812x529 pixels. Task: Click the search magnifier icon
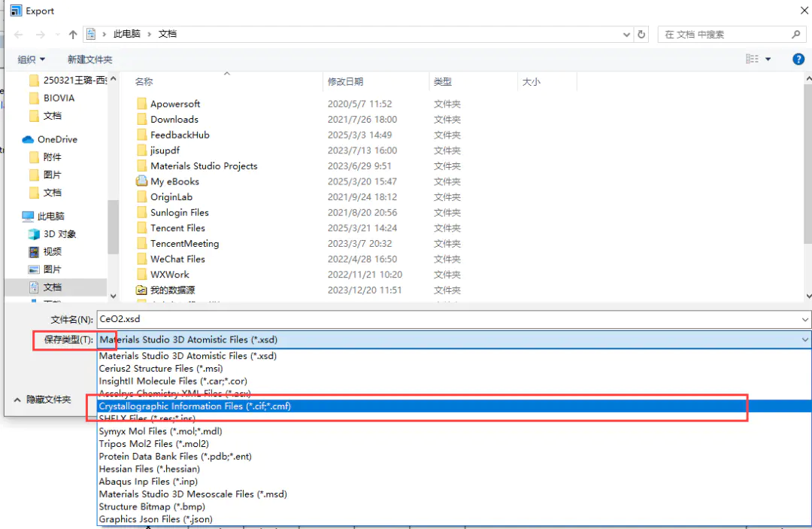coord(796,34)
